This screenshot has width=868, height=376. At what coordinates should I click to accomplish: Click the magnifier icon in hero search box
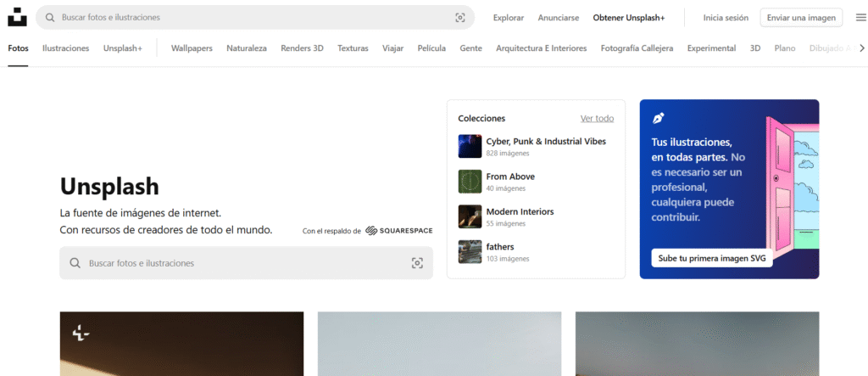pos(75,263)
